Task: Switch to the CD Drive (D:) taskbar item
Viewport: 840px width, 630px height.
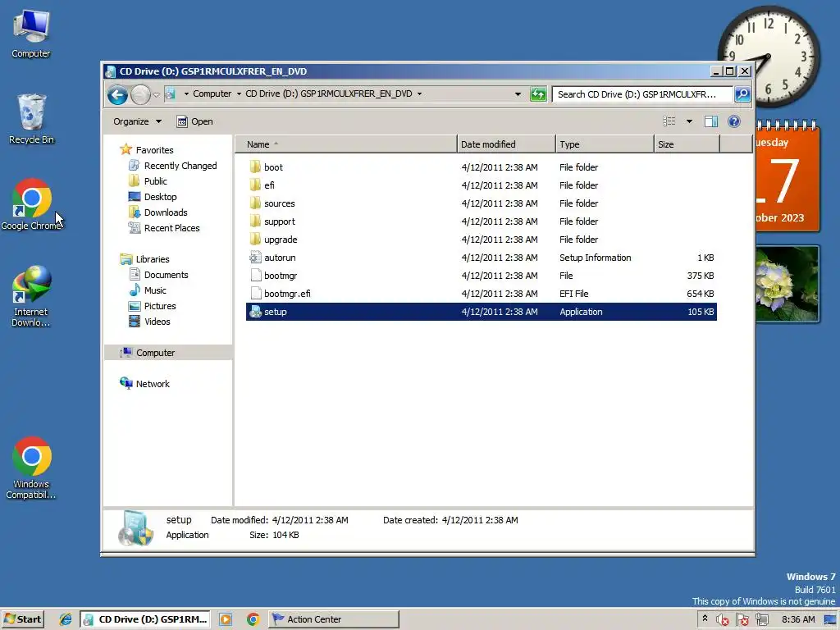Action: pyautogui.click(x=145, y=619)
